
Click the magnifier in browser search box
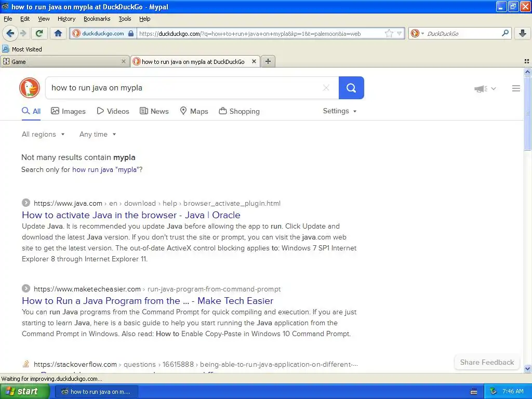(505, 33)
